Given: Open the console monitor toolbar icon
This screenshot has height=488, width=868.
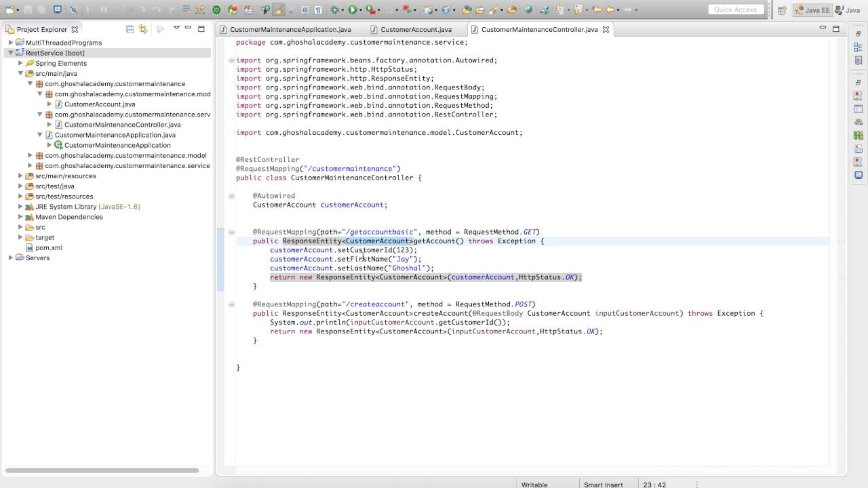Looking at the screenshot, I should tap(58, 10).
